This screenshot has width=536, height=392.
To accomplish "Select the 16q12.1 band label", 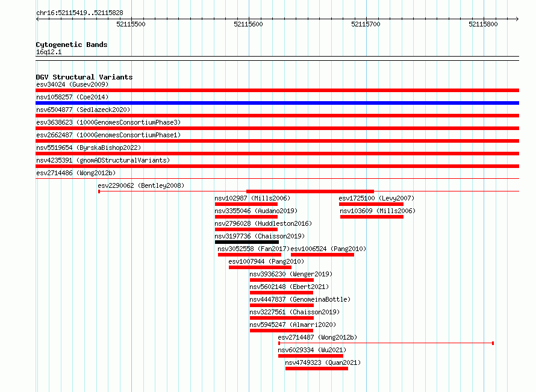I will point(49,52).
